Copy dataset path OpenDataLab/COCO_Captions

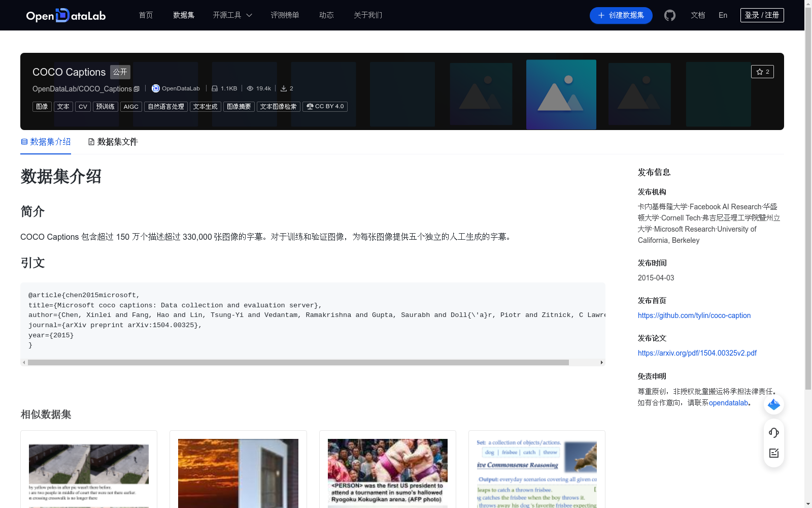(137, 88)
